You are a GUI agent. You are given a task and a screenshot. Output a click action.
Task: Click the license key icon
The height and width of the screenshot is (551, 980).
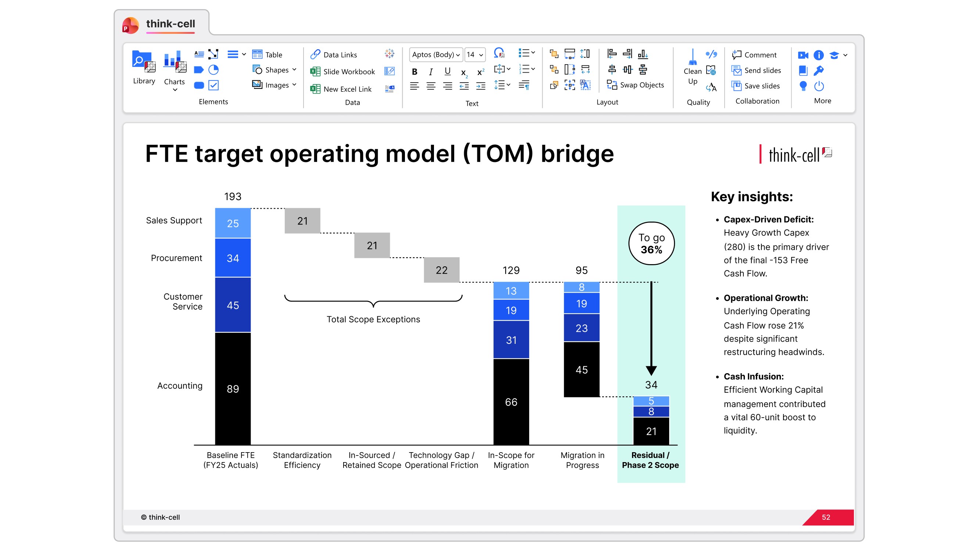point(819,71)
